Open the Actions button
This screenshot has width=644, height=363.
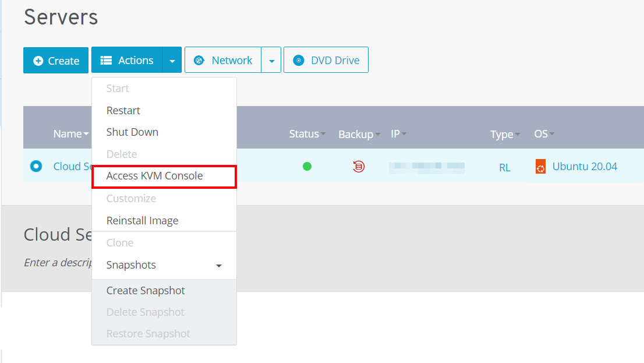click(127, 60)
